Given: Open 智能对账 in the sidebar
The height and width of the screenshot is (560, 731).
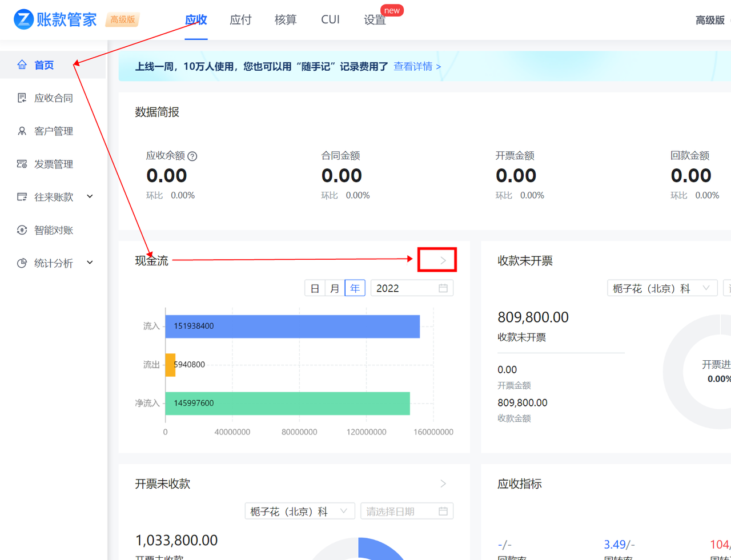Looking at the screenshot, I should click(53, 230).
